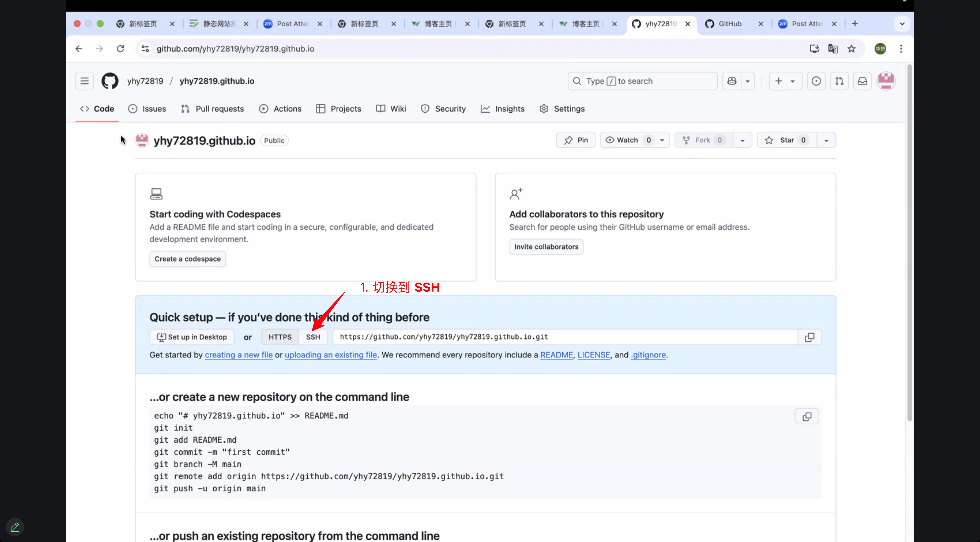The image size is (980, 542).
Task: Open pull requests icon in header
Action: [x=839, y=81]
